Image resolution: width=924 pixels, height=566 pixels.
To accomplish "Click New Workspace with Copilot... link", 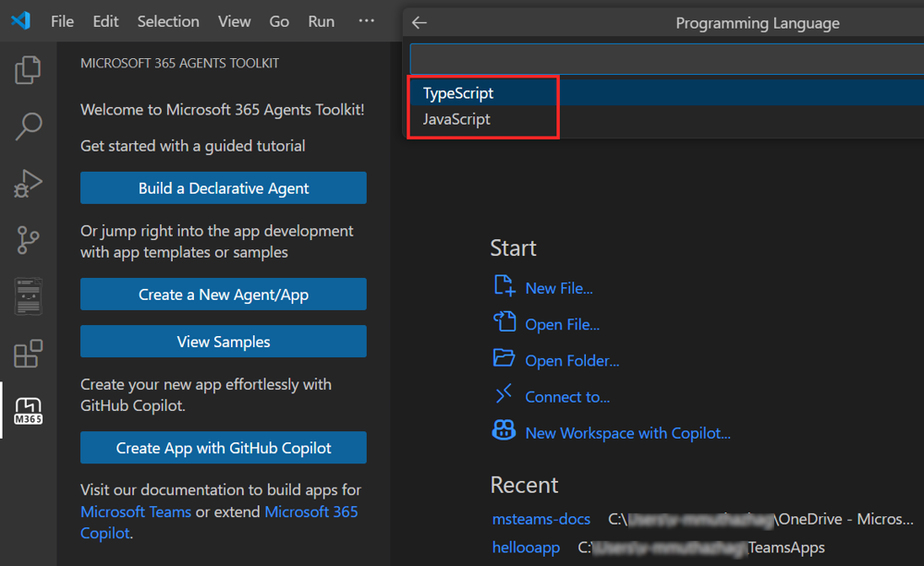I will (x=627, y=433).
